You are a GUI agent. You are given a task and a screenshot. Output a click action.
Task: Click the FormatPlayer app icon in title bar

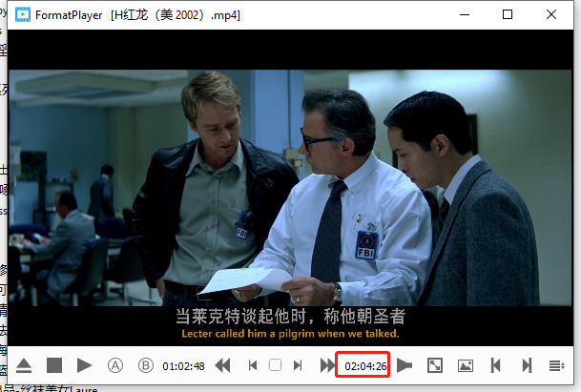23,14
